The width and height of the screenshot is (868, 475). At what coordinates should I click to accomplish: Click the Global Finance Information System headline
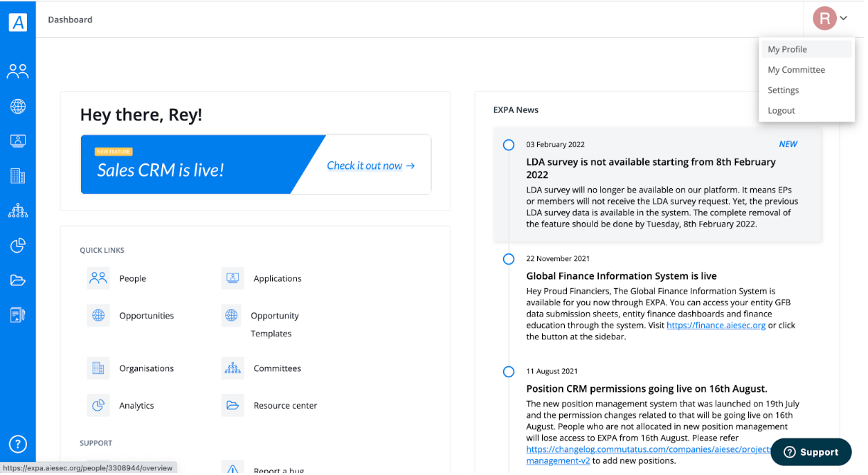(x=622, y=276)
